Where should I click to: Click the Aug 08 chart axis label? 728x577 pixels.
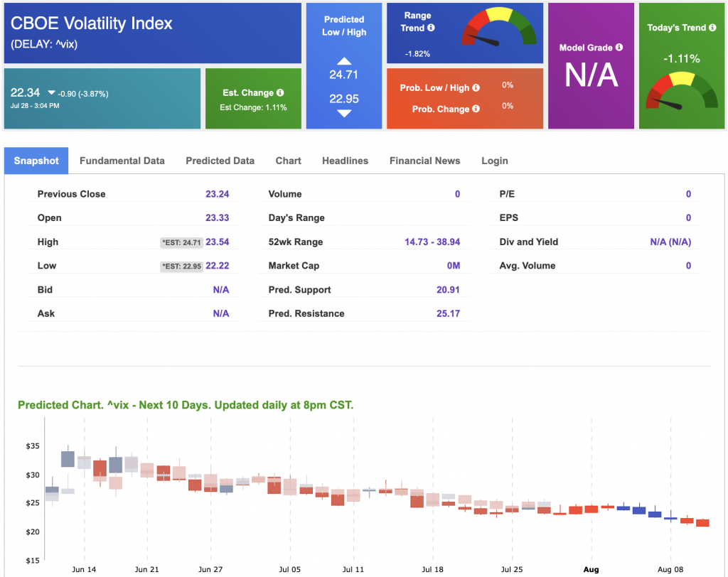pos(670,569)
